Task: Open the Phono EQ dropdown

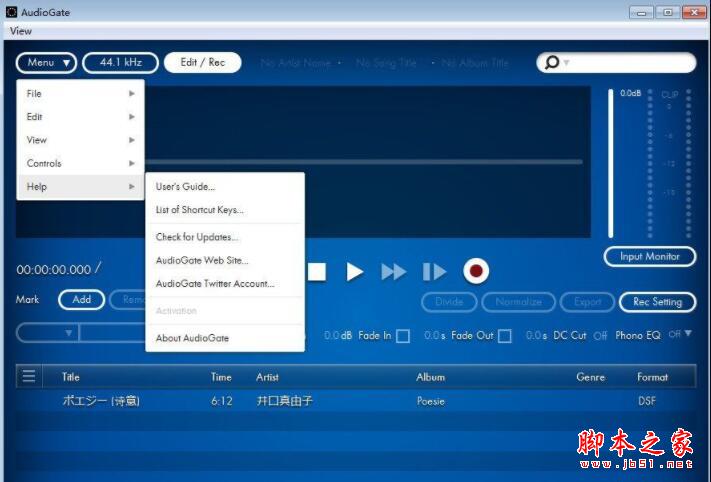Action: tap(680, 334)
